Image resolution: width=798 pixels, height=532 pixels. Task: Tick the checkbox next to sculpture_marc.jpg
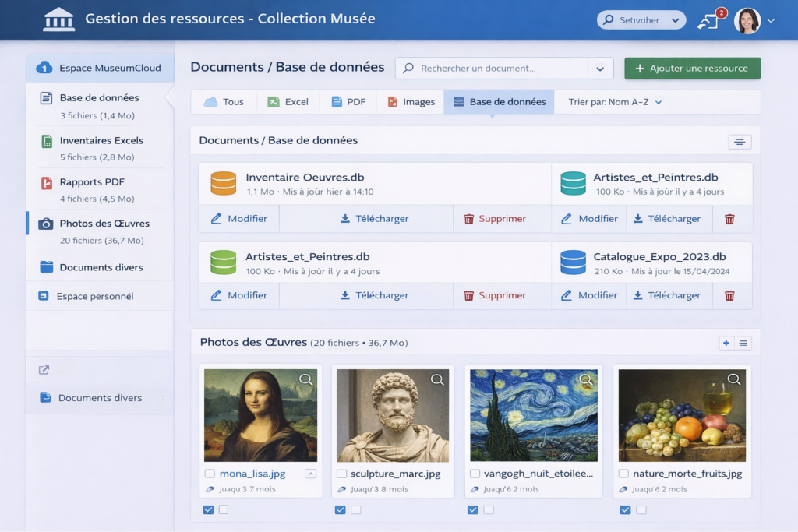tap(341, 474)
